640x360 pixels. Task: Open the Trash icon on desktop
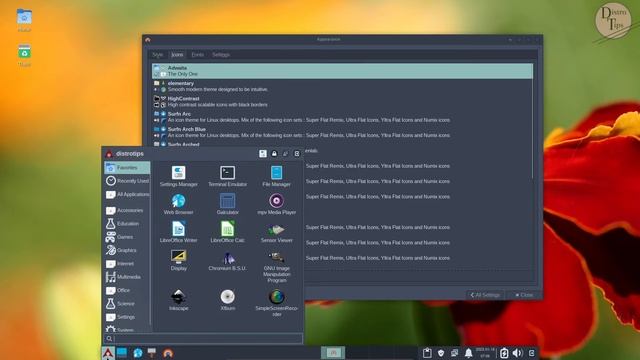click(24, 55)
